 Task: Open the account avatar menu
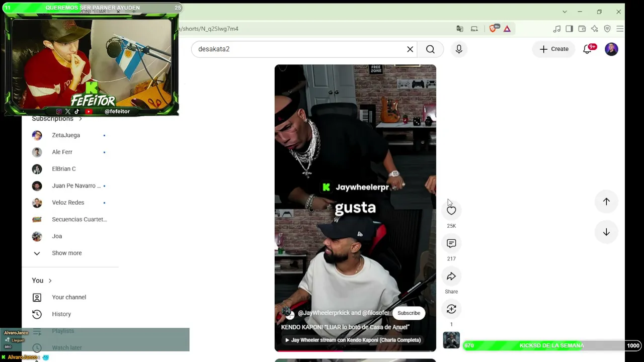point(611,49)
